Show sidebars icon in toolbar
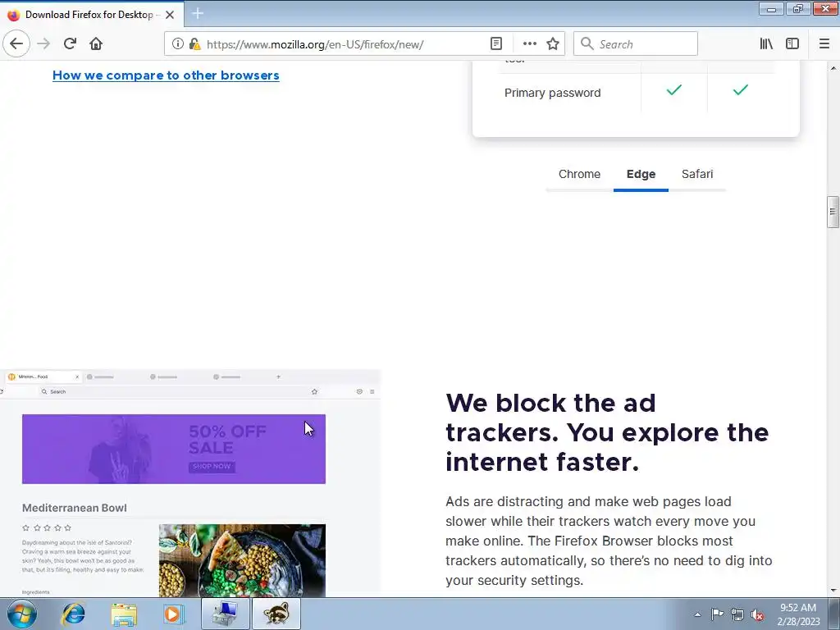 pyautogui.click(x=792, y=43)
